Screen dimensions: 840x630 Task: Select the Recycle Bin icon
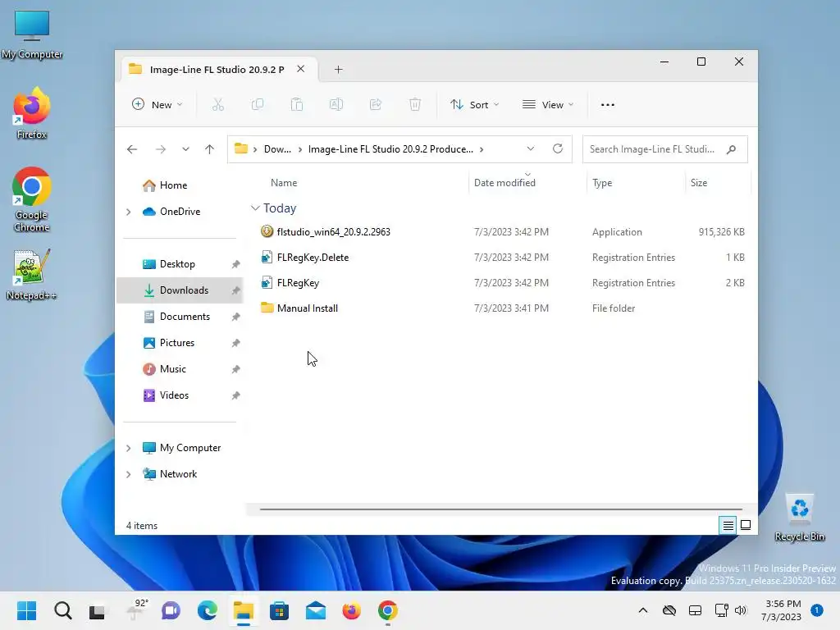point(799,518)
